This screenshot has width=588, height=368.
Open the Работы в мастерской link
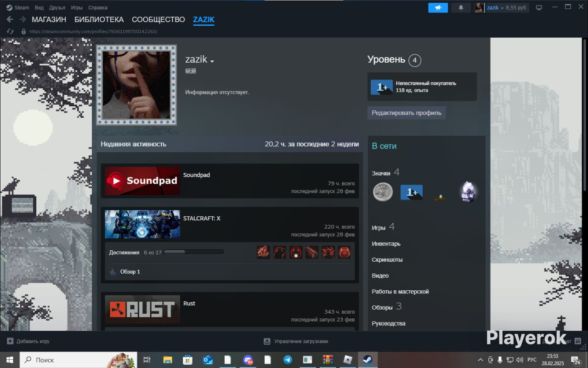pos(400,292)
